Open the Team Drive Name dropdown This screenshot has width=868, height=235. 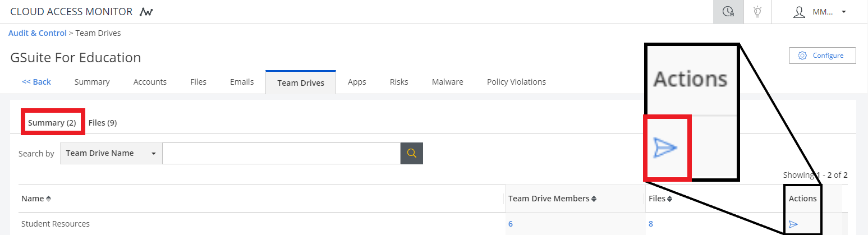click(111, 153)
